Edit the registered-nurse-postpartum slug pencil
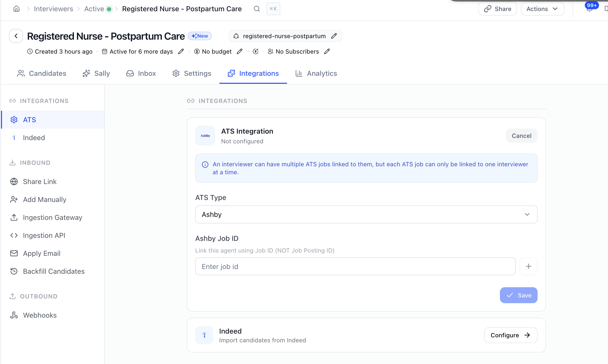 [x=334, y=36]
